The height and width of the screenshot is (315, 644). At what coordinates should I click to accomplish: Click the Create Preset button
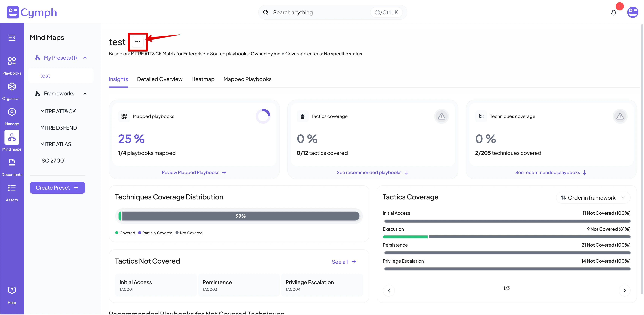[x=58, y=188]
